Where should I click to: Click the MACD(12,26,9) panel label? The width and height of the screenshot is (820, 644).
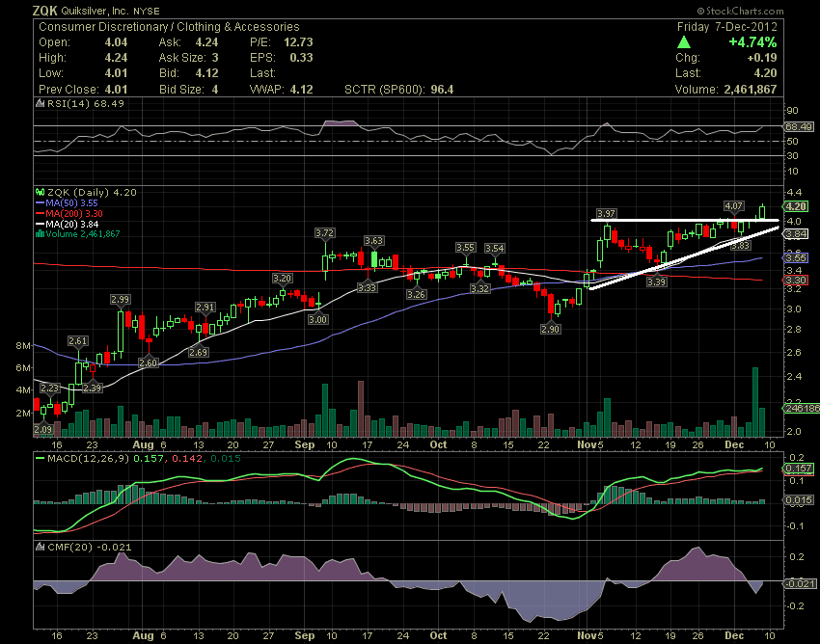[x=88, y=459]
